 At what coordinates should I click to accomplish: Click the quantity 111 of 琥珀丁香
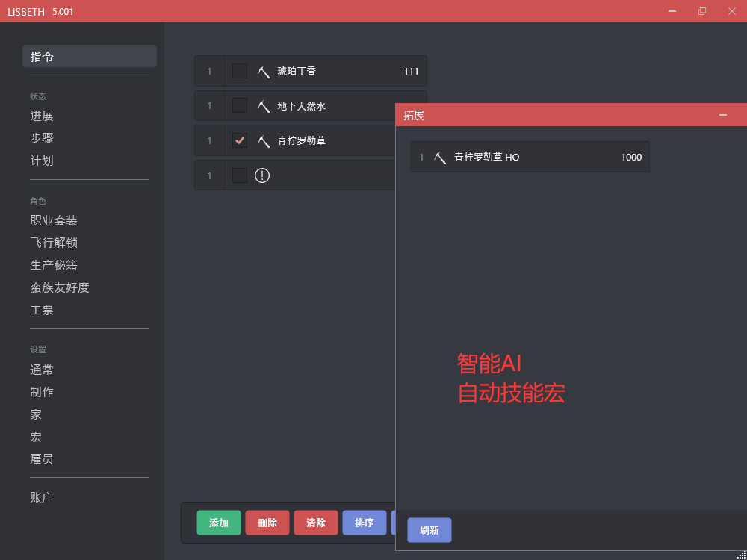[x=411, y=72]
